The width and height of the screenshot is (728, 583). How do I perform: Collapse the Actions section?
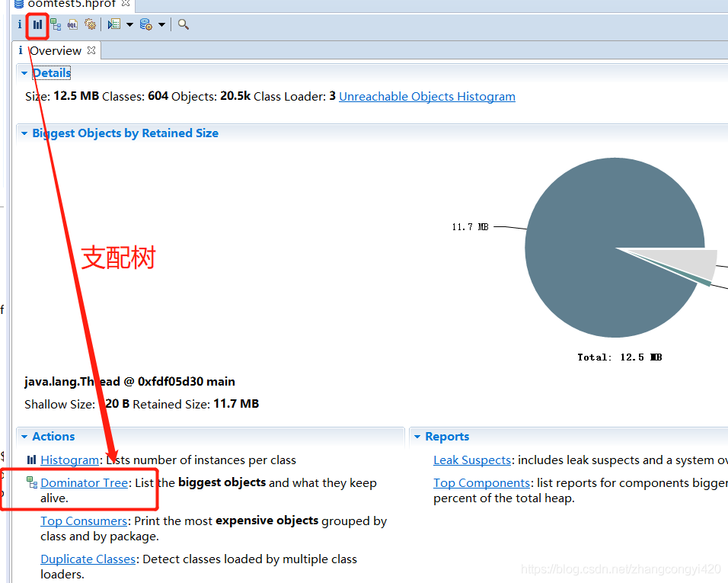click(x=24, y=437)
